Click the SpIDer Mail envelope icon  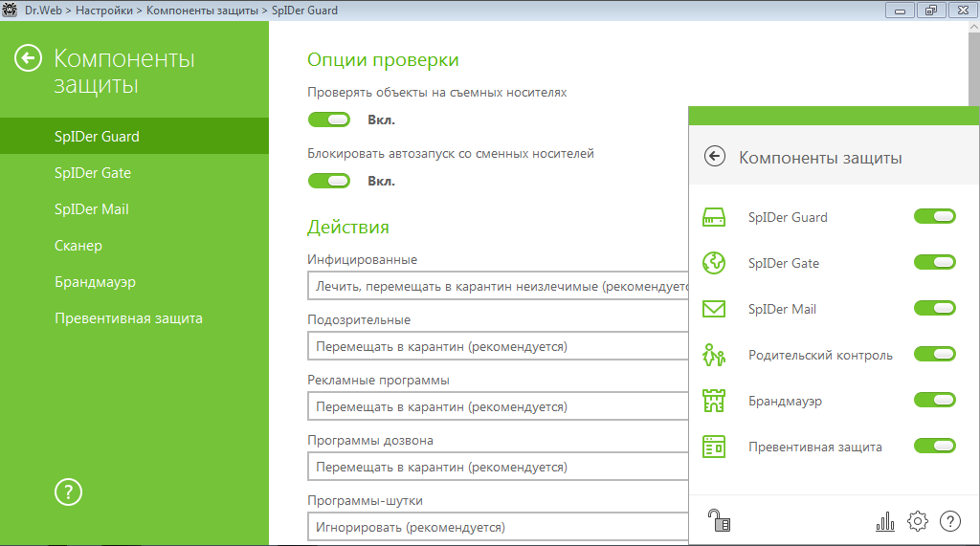714,309
